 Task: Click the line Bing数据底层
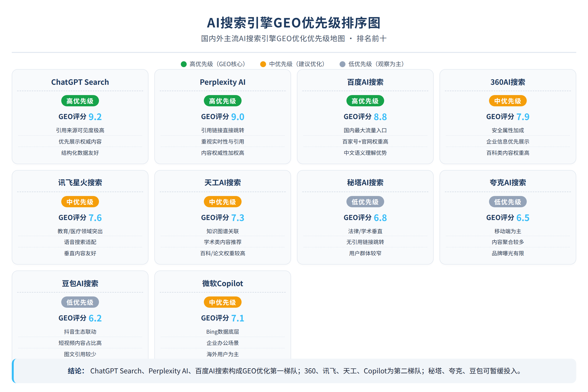(x=222, y=332)
